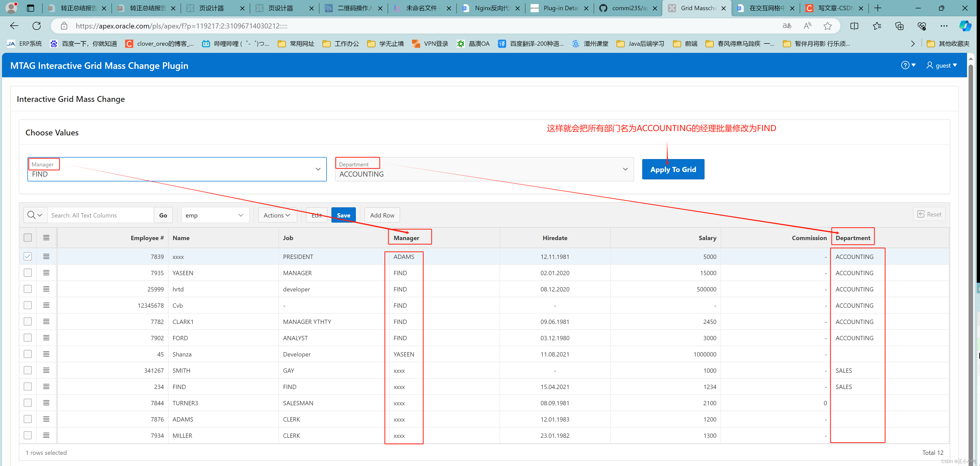
Task: Select the checkbox for employee 7902 FORD
Action: (28, 338)
